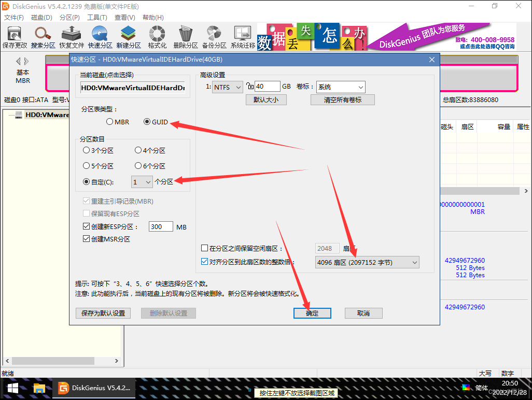Select HD0:VMware item in disk tree

click(47, 115)
